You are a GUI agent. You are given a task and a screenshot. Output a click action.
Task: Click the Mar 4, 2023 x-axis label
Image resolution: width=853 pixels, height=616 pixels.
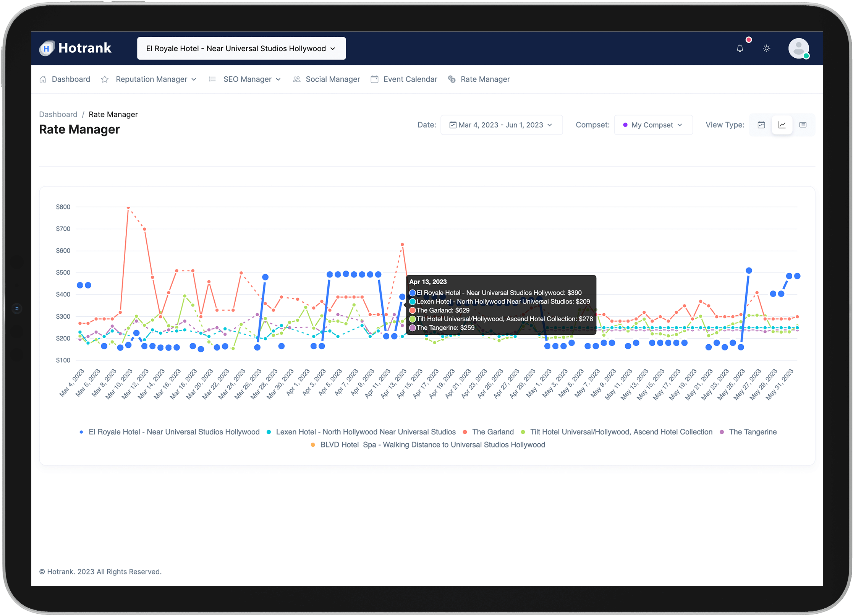(x=71, y=383)
